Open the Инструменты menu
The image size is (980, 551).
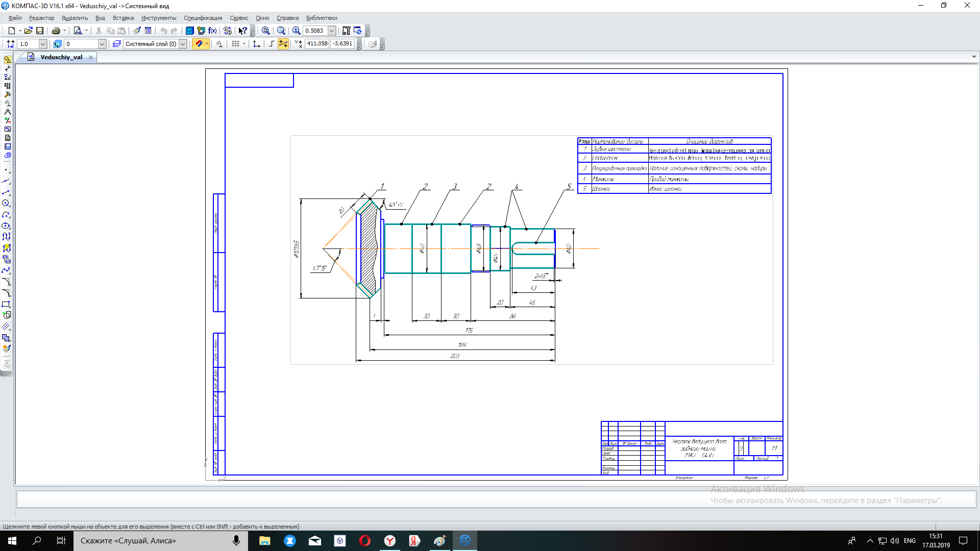pos(159,18)
